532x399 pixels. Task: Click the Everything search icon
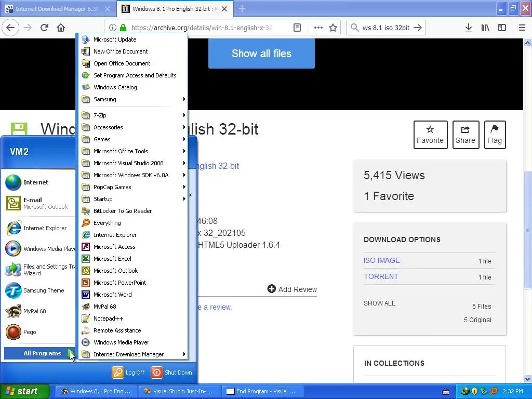tap(86, 223)
